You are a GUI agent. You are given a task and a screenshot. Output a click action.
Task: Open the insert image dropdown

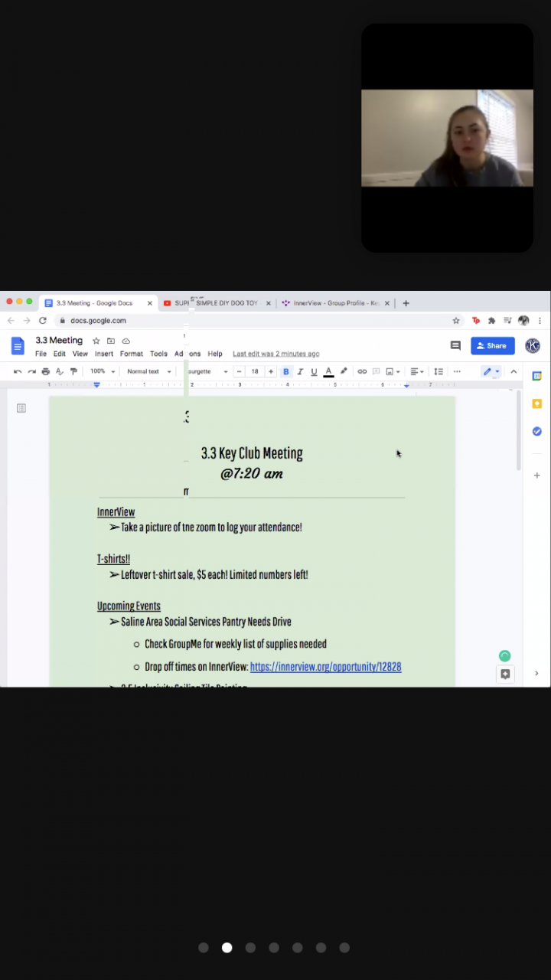(x=393, y=371)
